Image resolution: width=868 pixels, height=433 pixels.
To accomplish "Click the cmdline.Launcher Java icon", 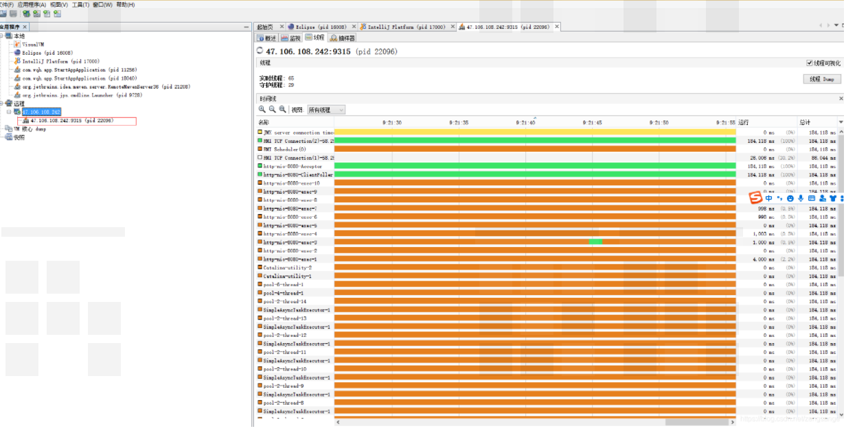I will pos(17,95).
